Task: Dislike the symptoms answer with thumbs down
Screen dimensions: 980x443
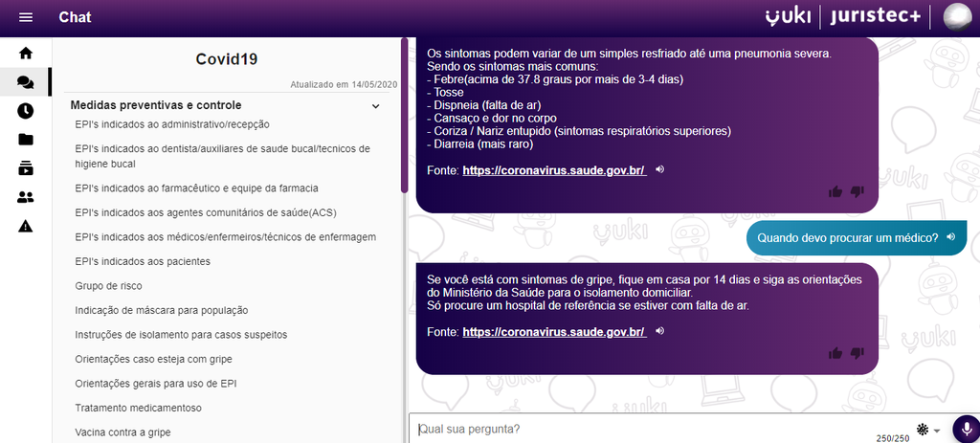Action: point(857,191)
